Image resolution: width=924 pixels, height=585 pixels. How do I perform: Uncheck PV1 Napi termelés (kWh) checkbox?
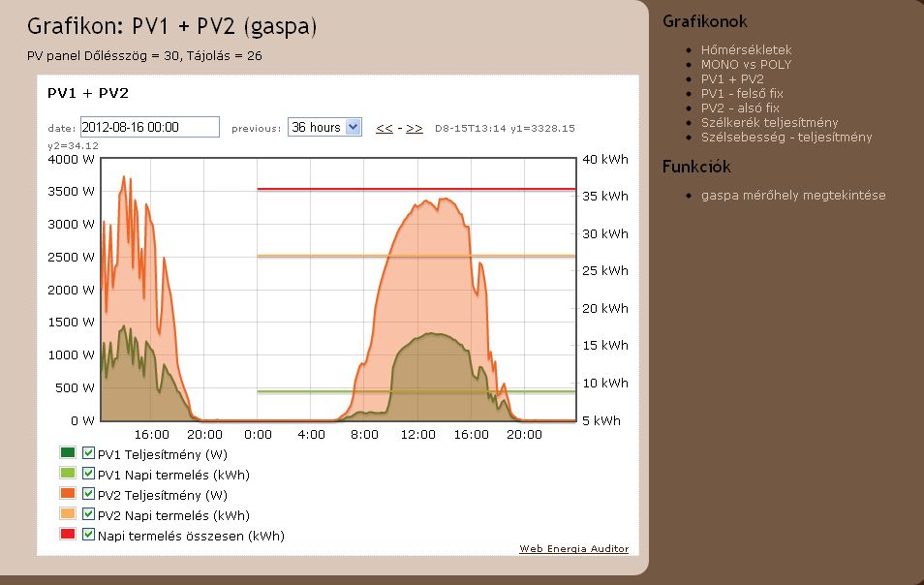[88, 473]
